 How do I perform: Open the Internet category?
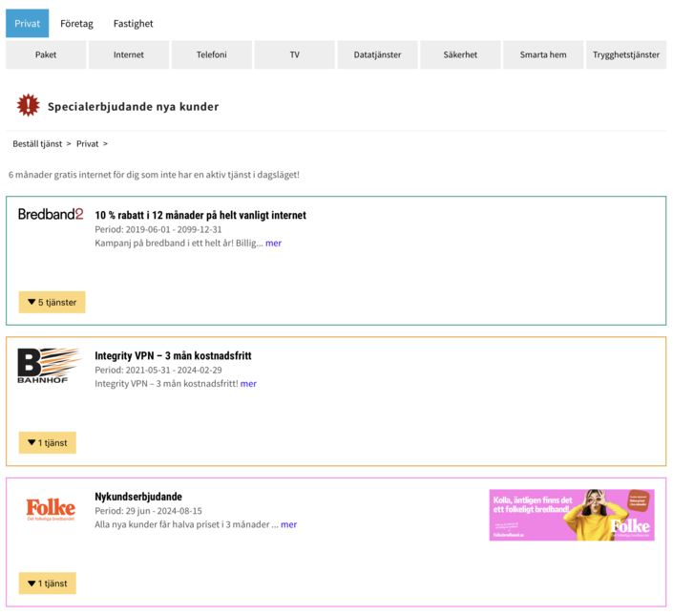click(129, 54)
